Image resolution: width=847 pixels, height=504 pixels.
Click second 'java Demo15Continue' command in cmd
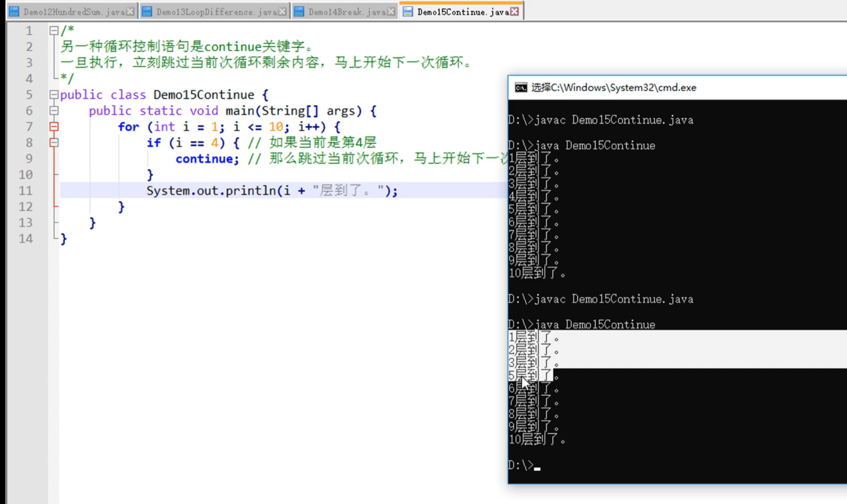[x=595, y=325]
